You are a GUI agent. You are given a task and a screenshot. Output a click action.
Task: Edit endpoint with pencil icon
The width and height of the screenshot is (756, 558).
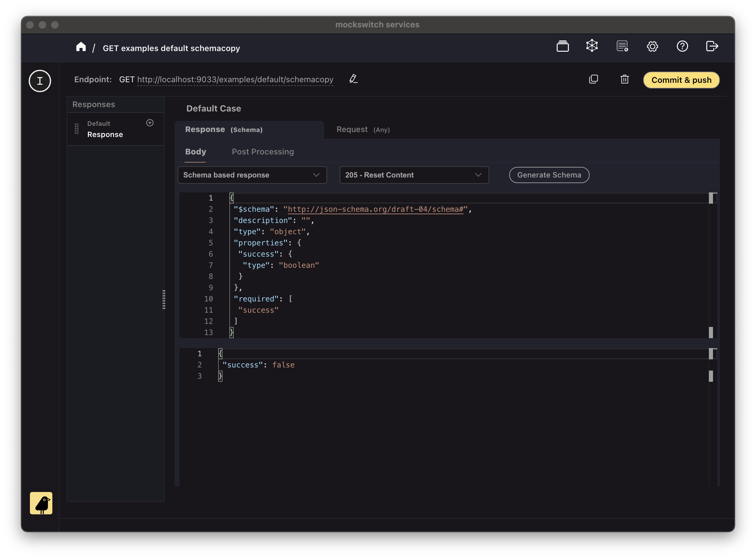coord(353,79)
